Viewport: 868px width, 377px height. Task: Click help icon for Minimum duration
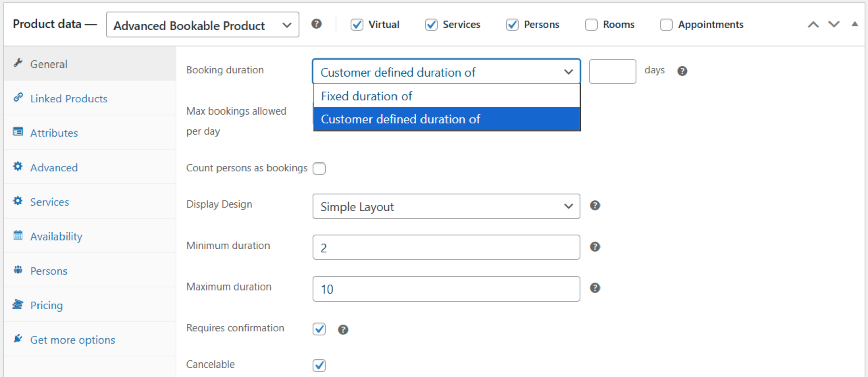[595, 247]
